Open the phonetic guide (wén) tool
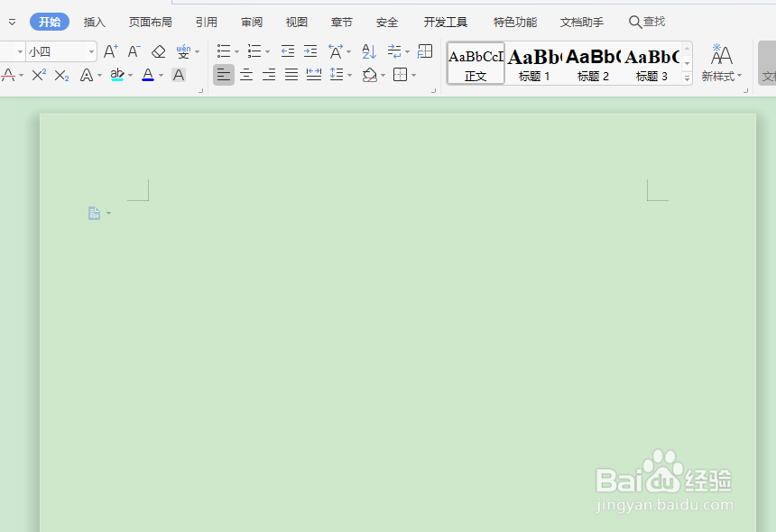The width and height of the screenshot is (776, 532). point(183,51)
